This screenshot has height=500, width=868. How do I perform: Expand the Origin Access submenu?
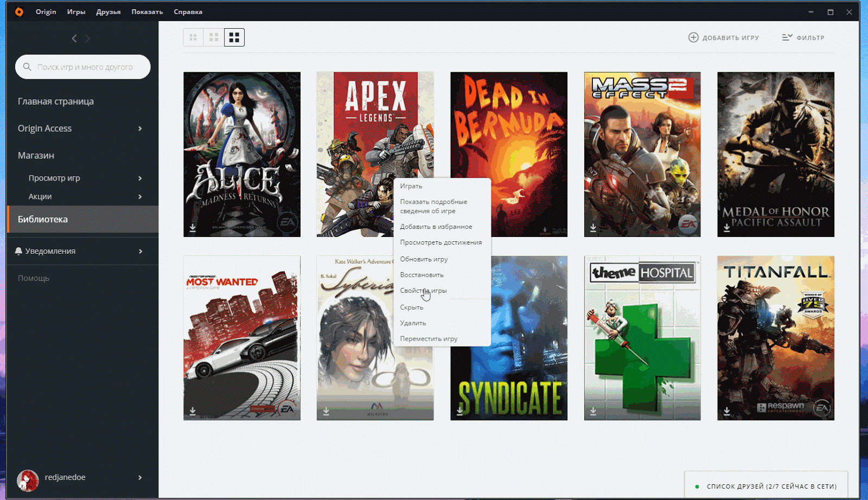(140, 129)
